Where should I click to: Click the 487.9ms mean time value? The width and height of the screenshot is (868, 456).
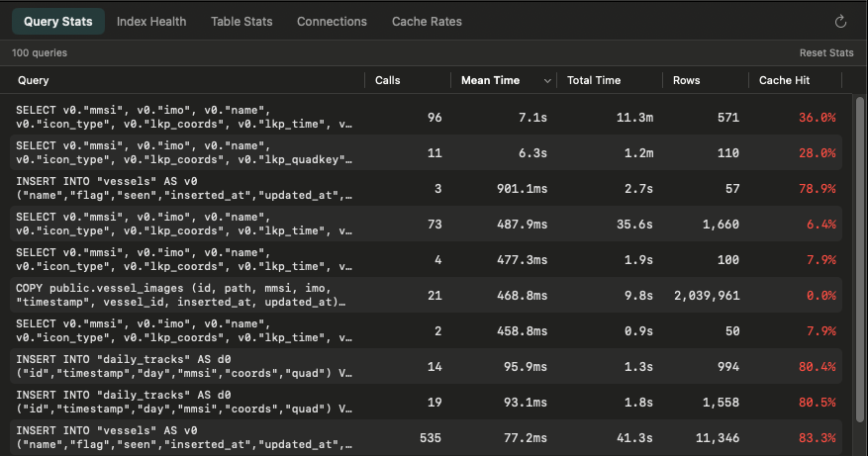click(522, 225)
